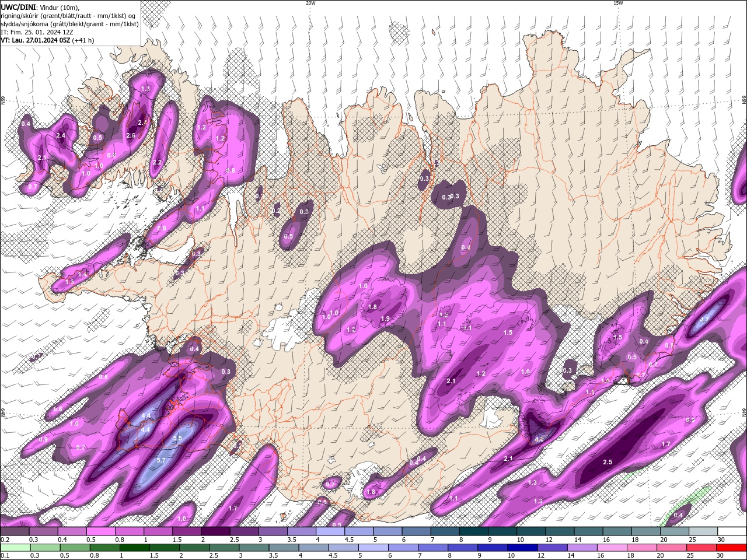The width and height of the screenshot is (747, 560).
Task: Click the 2.6 precipitation value over the Westfjords
Action: tap(131, 136)
